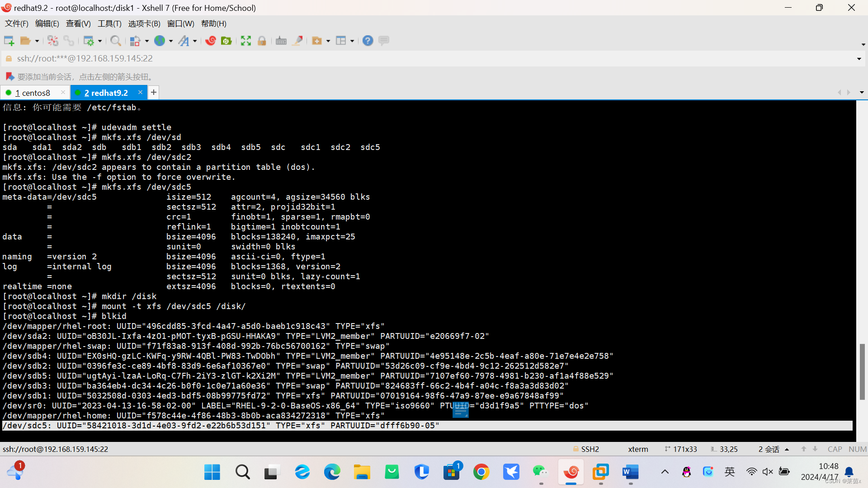The height and width of the screenshot is (488, 868).
Task: Launch Xftp file transfer icon
Action: (x=226, y=41)
